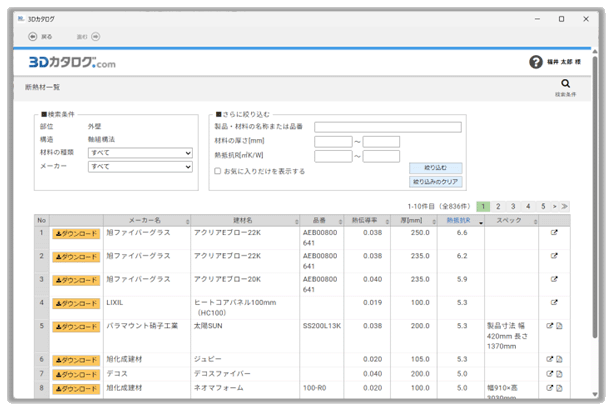612x410 pixels.
Task: Sort by スペック column header
Action: tap(511, 221)
